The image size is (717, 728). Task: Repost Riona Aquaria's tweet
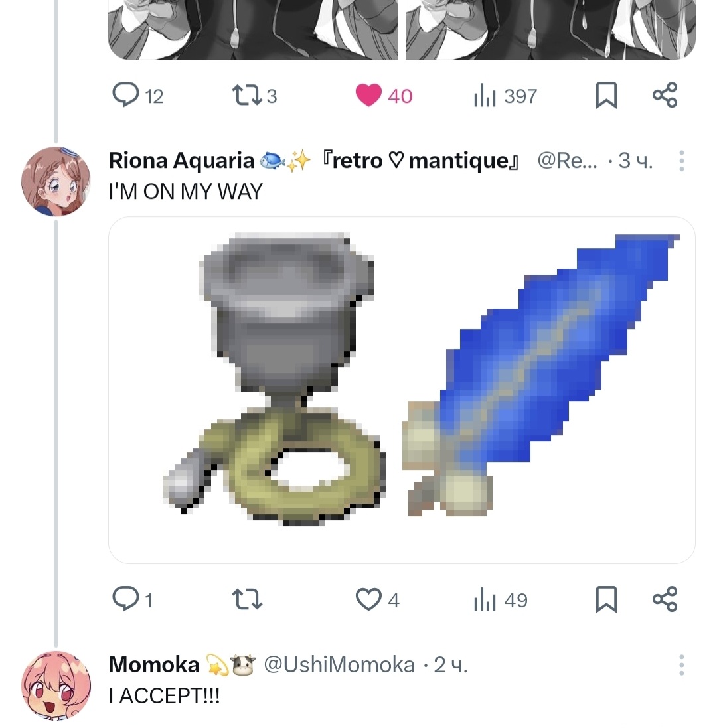click(x=247, y=599)
